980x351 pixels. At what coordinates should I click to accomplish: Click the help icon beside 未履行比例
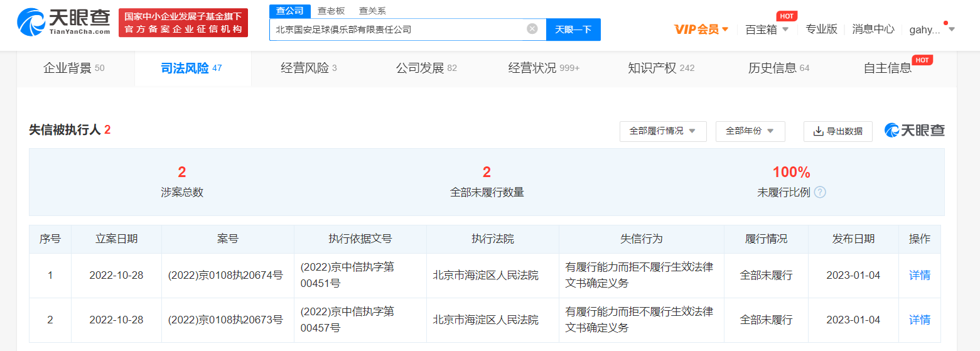pyautogui.click(x=820, y=193)
